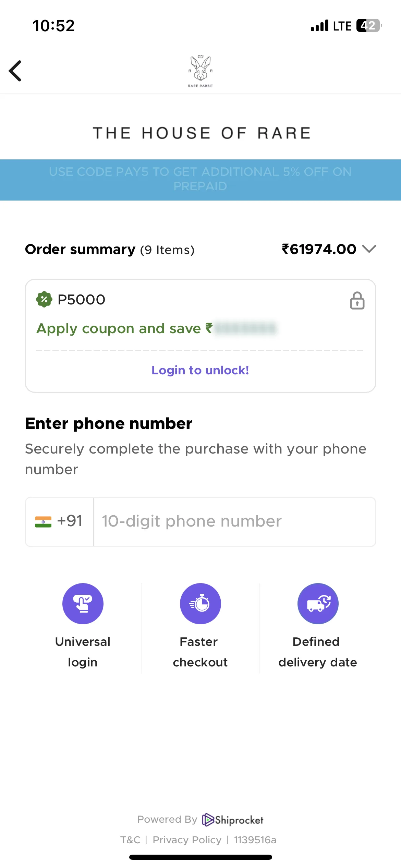Tap the Order summary heading

point(80,249)
